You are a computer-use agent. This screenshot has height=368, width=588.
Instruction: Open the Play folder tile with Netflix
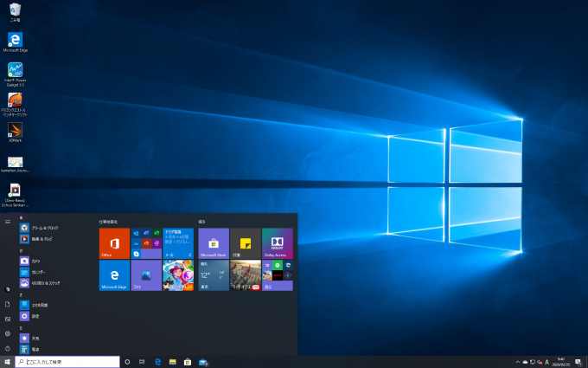point(277,275)
